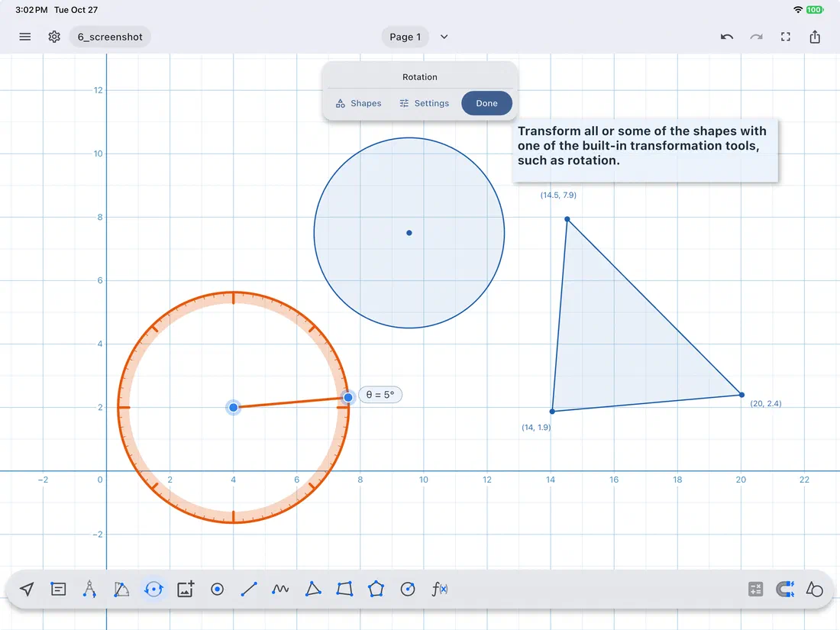Enter fullscreen mode
Viewport: 840px width, 630px height.
[x=785, y=37]
